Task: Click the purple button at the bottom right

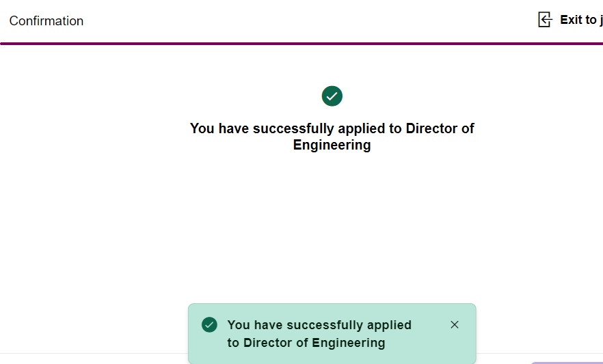Action: click(x=566, y=362)
